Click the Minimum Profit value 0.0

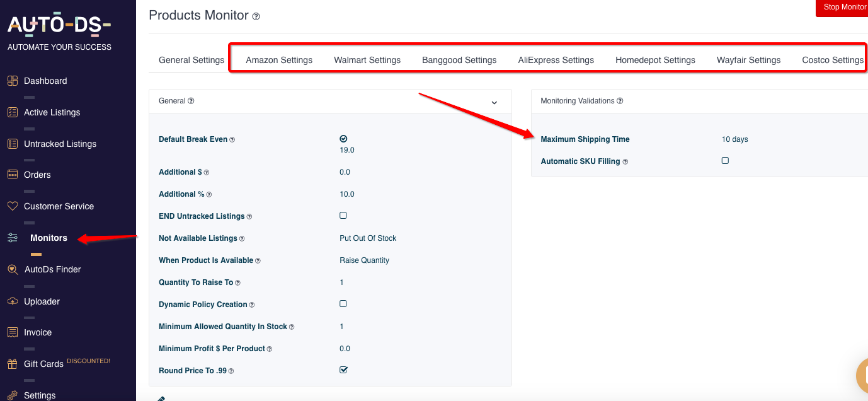345,349
